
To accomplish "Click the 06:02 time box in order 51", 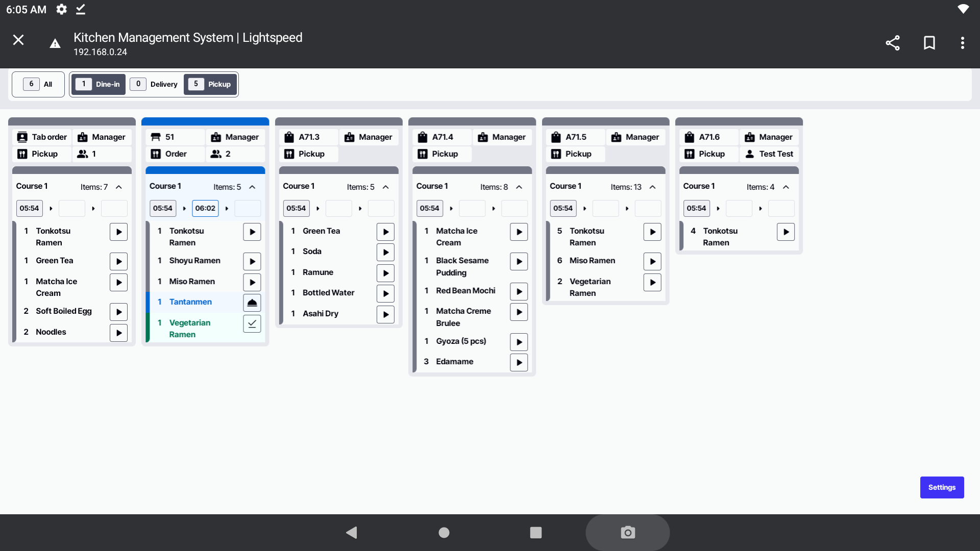I will coord(205,208).
